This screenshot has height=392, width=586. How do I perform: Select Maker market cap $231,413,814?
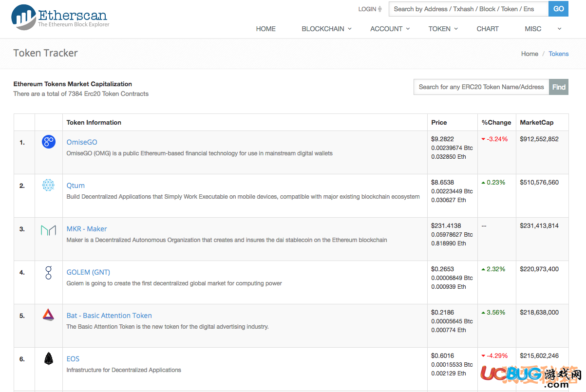pos(539,226)
